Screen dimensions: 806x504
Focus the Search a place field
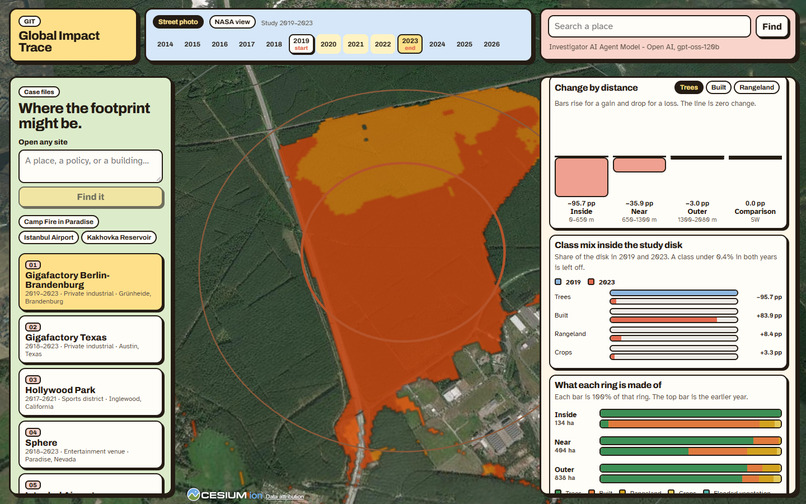(649, 26)
